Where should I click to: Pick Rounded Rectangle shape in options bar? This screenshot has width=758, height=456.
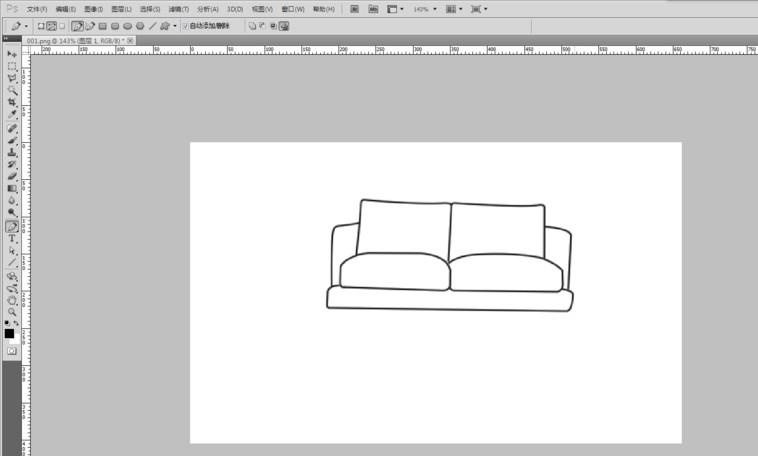point(115,26)
